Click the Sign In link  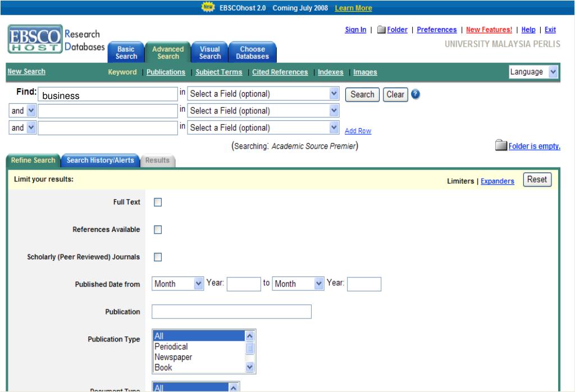pyautogui.click(x=355, y=30)
